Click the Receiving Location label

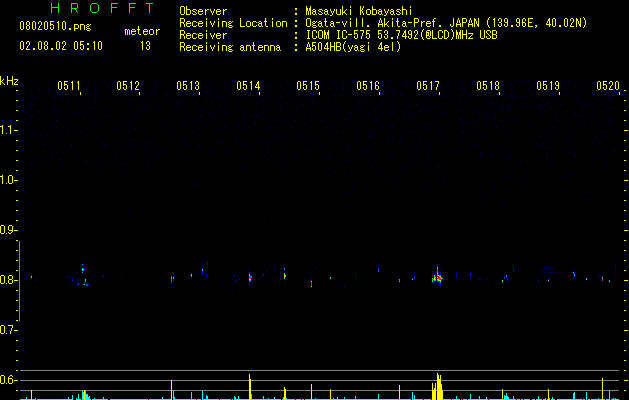(233, 23)
